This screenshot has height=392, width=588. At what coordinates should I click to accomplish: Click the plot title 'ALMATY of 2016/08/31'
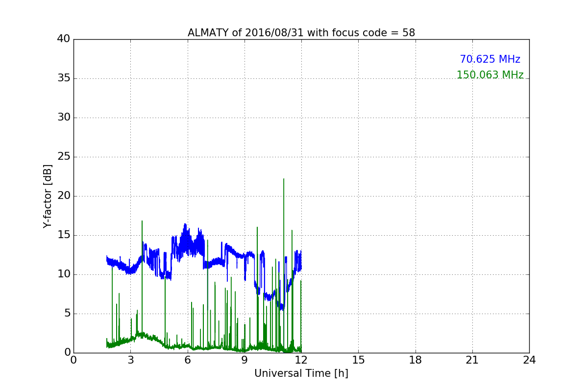click(301, 33)
